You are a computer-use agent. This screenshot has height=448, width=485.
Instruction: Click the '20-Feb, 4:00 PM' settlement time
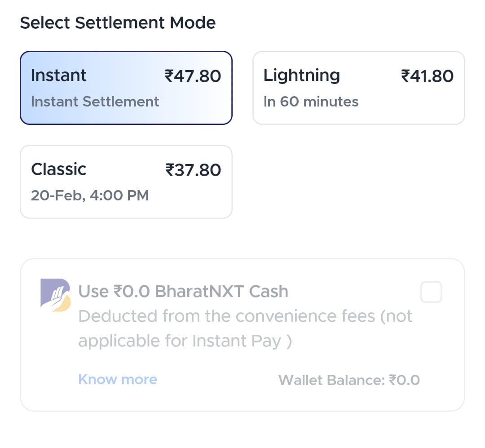pos(90,195)
